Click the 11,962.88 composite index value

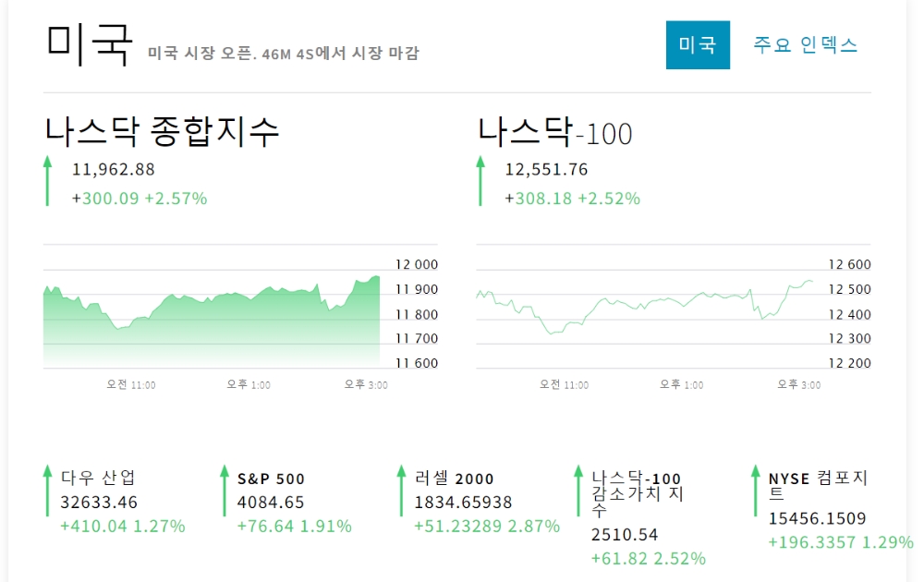[113, 170]
